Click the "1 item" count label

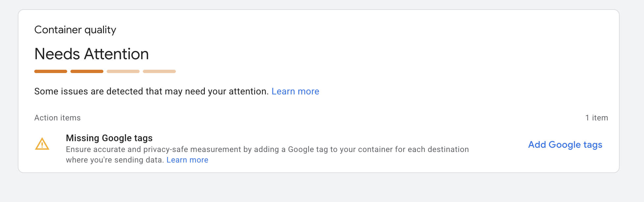[597, 117]
